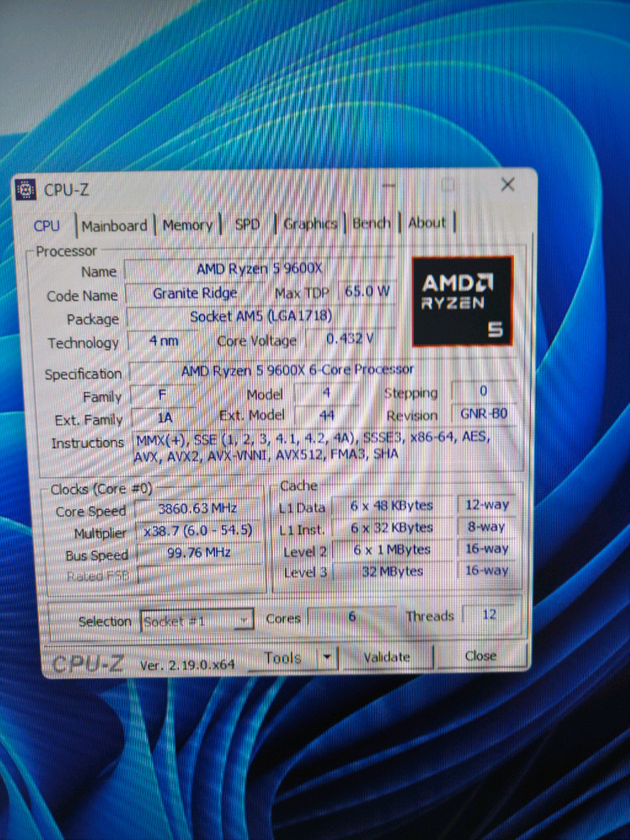Click the version text Ver. 2.19.0.x64
The width and height of the screenshot is (630, 840).
tap(187, 664)
